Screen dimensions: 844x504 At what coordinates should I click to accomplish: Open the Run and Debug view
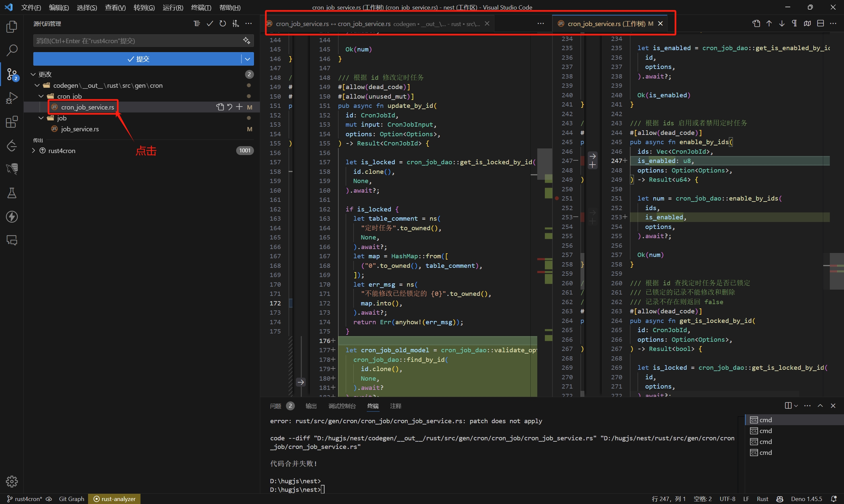coord(12,98)
